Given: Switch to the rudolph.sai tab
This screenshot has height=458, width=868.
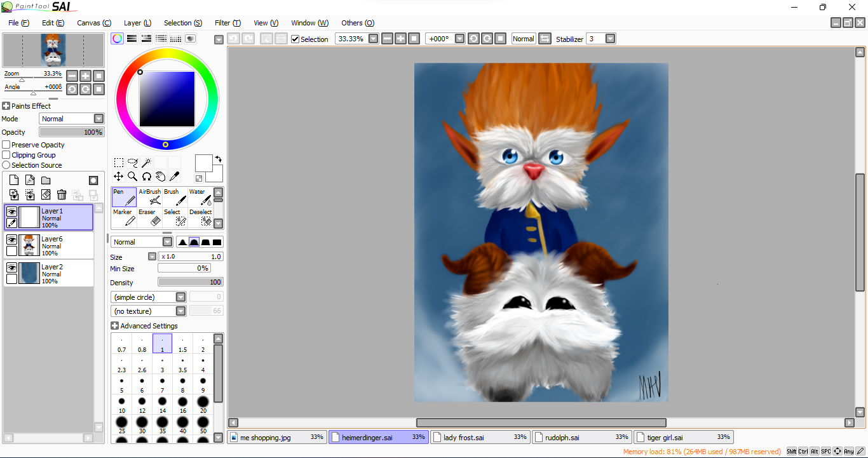Looking at the screenshot, I should 582,437.
